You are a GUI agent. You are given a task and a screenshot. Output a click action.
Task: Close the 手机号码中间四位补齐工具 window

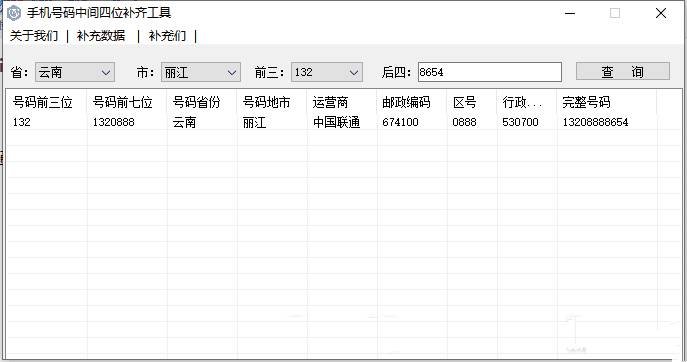(x=661, y=13)
